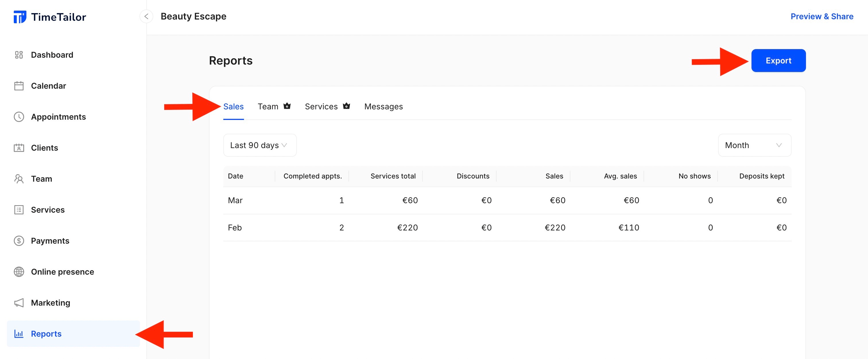Select the Payments dollar icon
Viewport: 868px width, 359px height.
coord(19,241)
